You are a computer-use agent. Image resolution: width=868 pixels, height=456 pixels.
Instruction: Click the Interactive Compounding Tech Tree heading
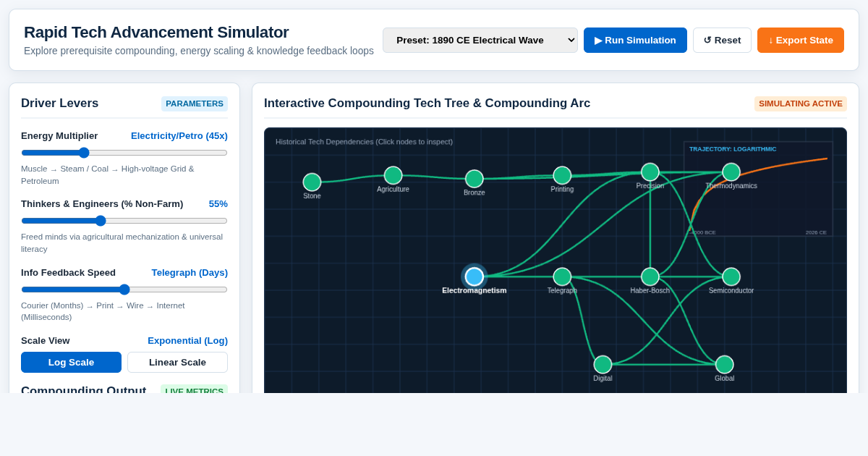point(427,104)
